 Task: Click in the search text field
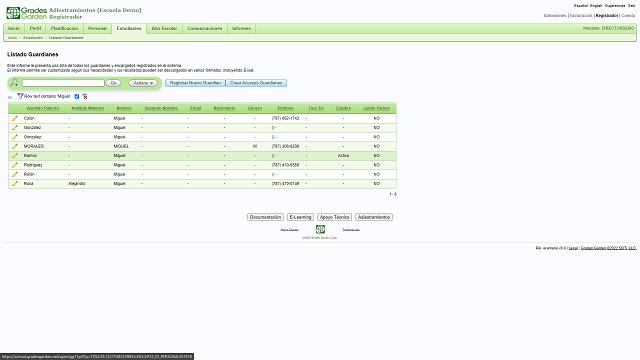point(63,83)
